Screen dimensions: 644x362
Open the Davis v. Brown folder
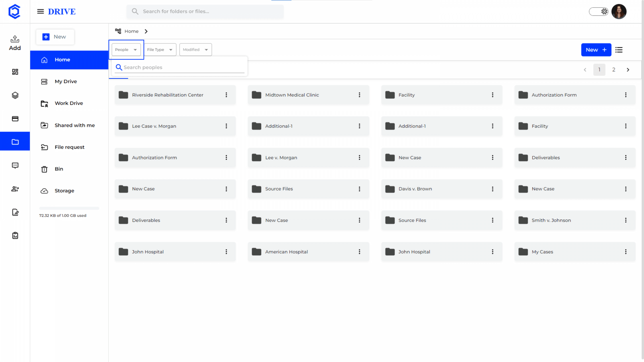click(x=441, y=189)
